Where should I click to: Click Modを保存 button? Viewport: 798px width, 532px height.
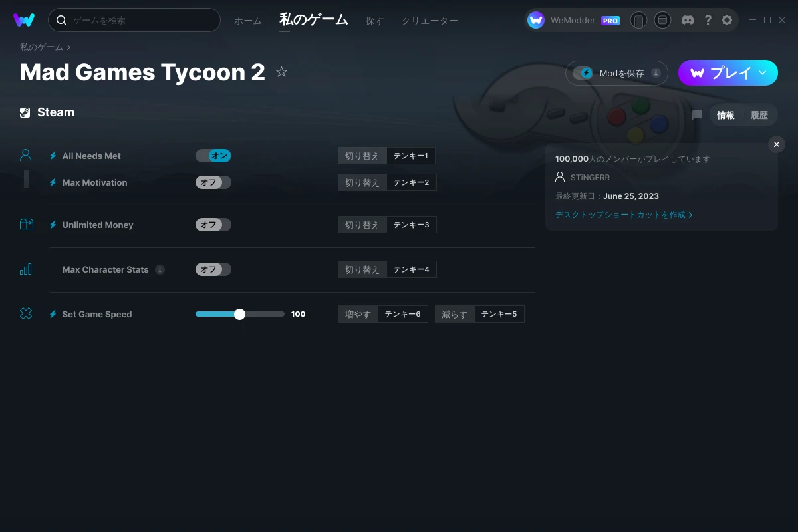pos(616,73)
